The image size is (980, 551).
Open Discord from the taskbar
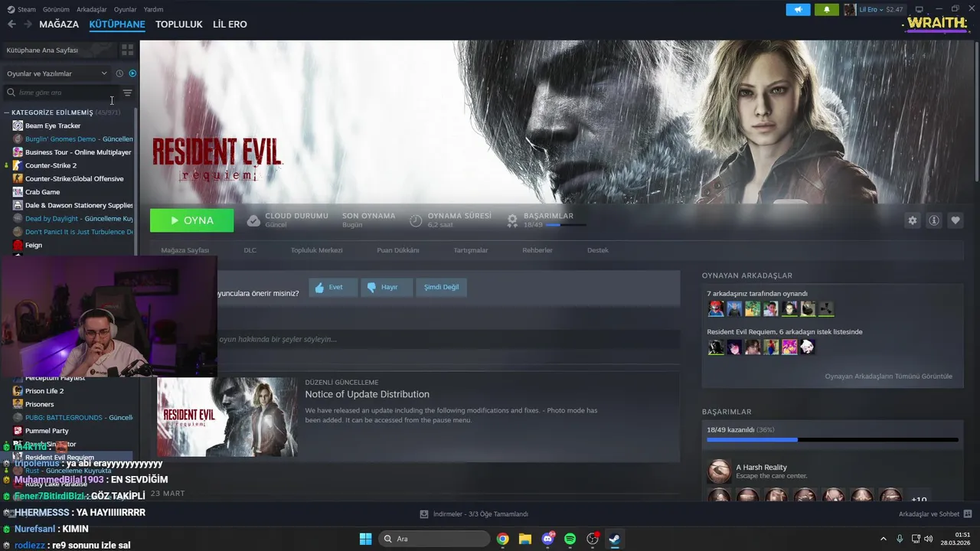pos(547,539)
